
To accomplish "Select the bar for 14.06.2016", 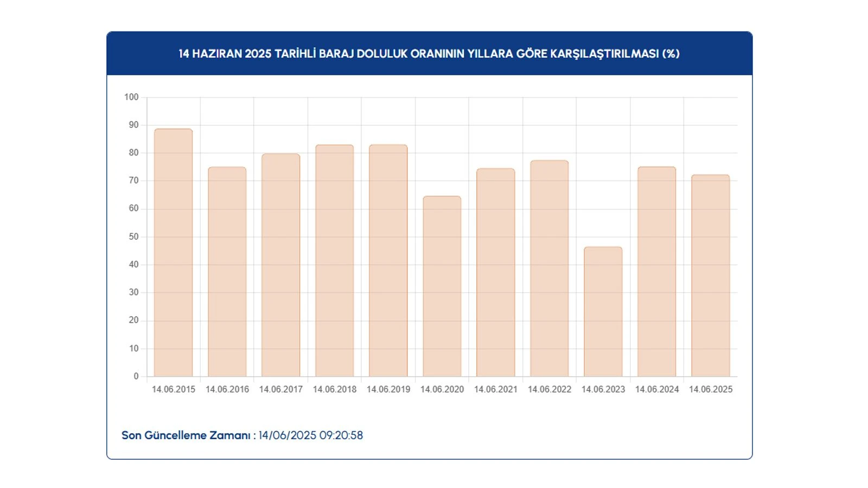I will click(227, 272).
